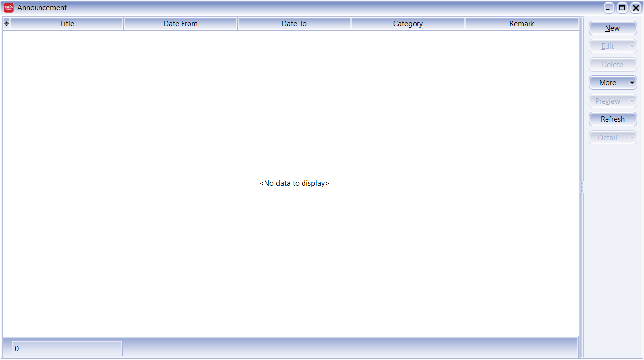Image resolution: width=644 pixels, height=360 pixels.
Task: Click the vertical splitter handle beside button panel
Action: coord(582,187)
